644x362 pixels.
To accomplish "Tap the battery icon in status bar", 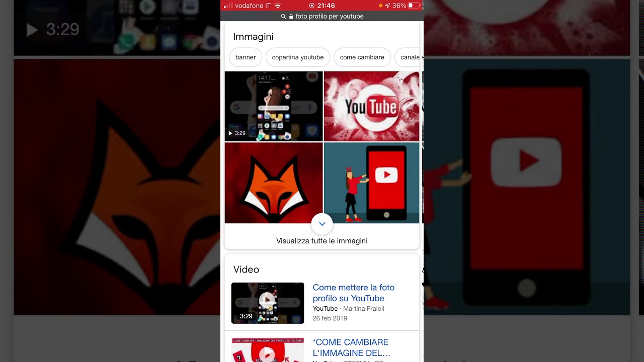I will point(414,6).
